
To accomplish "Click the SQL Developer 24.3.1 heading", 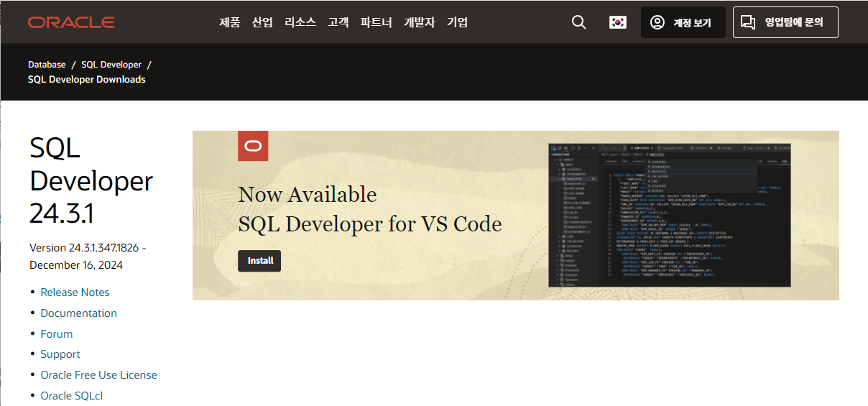I will click(x=91, y=180).
